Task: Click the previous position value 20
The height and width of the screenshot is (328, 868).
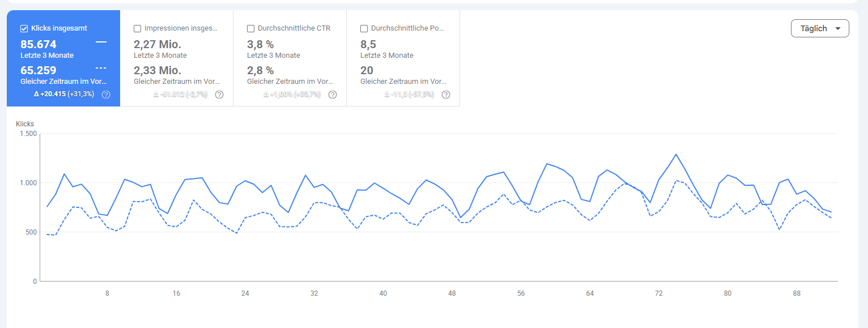Action: point(367,70)
